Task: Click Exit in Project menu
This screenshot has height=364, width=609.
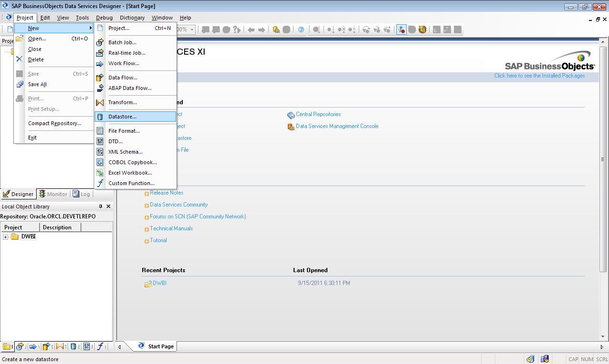Action: 54,138
